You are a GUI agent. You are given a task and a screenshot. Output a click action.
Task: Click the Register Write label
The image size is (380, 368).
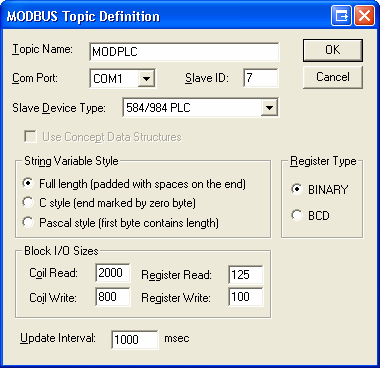point(176,298)
